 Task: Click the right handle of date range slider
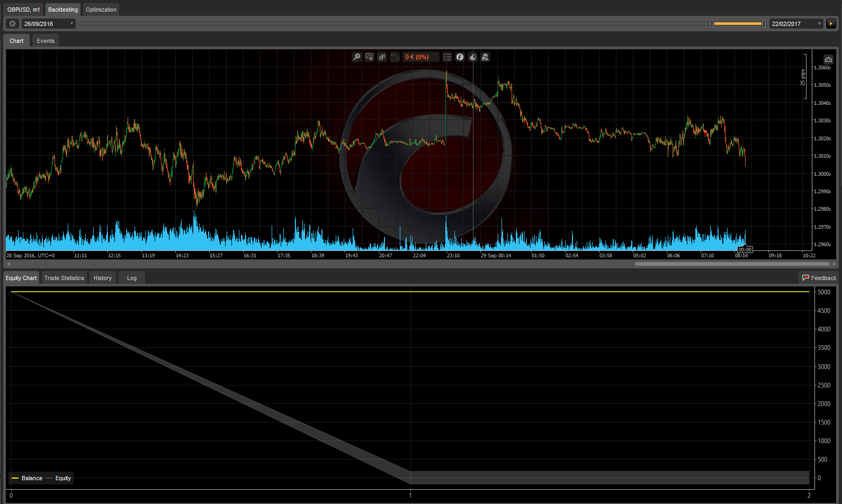(764, 24)
